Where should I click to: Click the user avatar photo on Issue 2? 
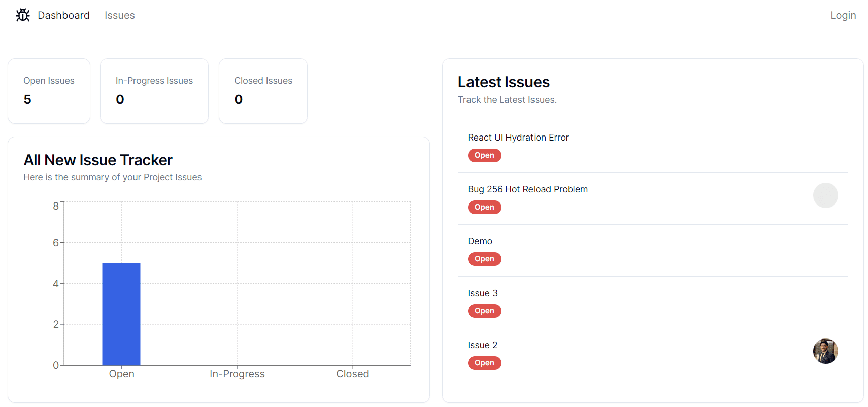(x=825, y=351)
